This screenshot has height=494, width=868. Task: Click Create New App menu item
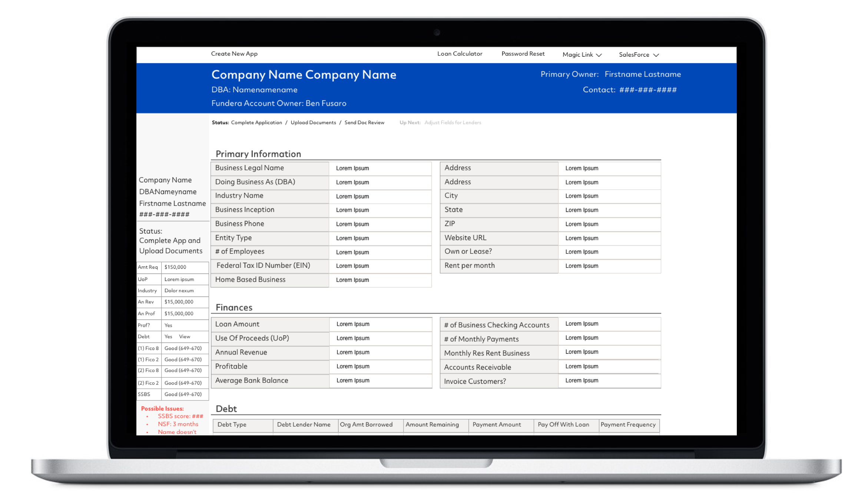234,54
